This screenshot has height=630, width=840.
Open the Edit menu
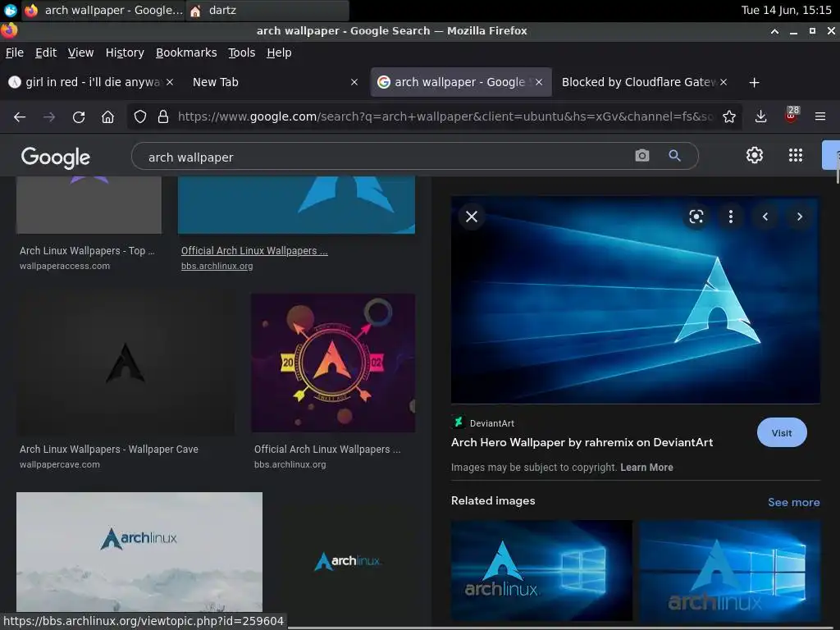click(x=46, y=52)
